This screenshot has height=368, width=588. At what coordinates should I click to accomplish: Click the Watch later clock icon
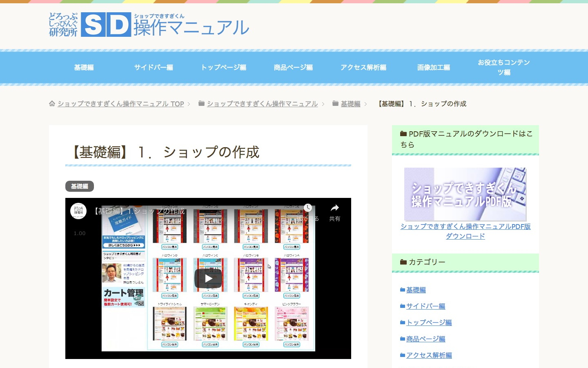coord(308,208)
